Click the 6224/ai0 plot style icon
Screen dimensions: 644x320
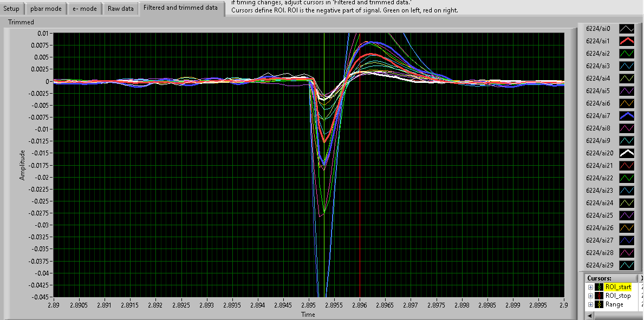coord(627,29)
